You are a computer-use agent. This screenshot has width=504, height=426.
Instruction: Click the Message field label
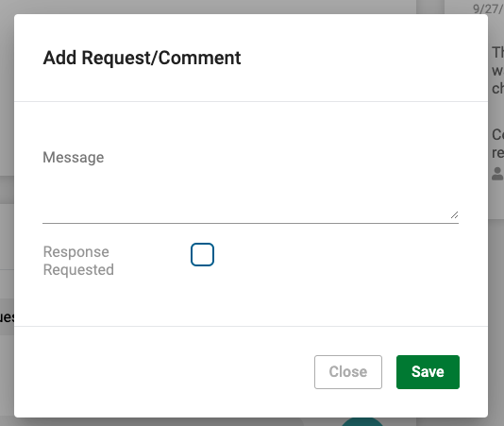(x=74, y=158)
